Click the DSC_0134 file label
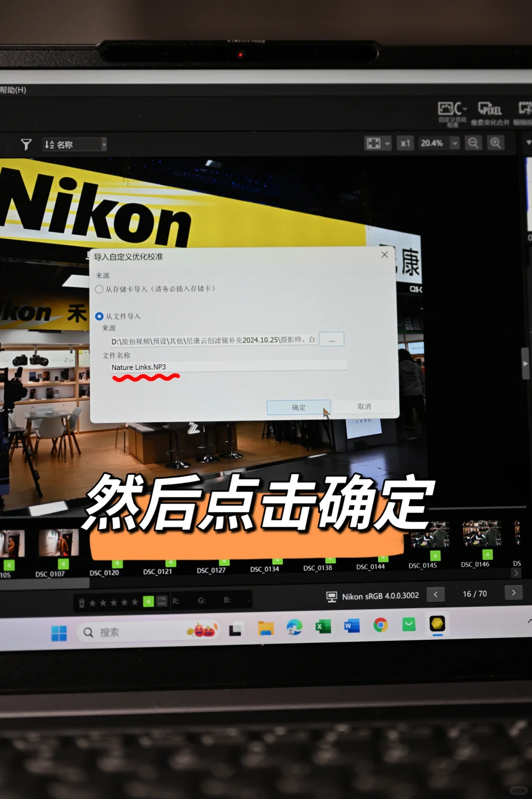Screen dimensions: 532x799 coord(265,569)
